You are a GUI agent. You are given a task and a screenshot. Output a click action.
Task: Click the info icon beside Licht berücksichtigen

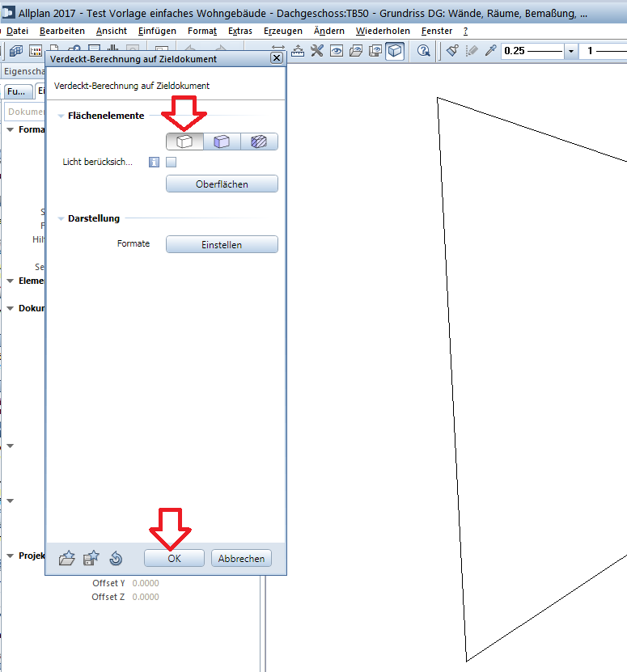pos(154,163)
